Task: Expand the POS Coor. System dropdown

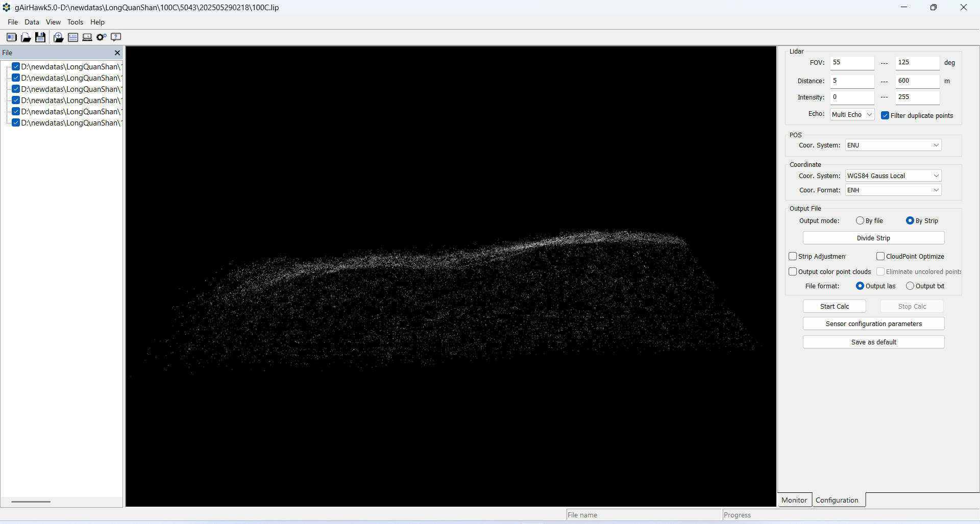Action: click(x=893, y=145)
